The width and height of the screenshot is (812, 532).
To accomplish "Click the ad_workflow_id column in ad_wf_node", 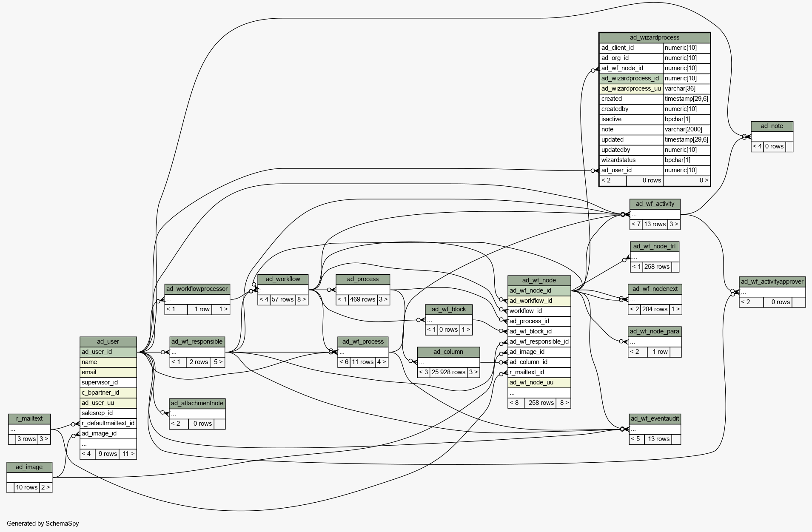I will tap(539, 301).
